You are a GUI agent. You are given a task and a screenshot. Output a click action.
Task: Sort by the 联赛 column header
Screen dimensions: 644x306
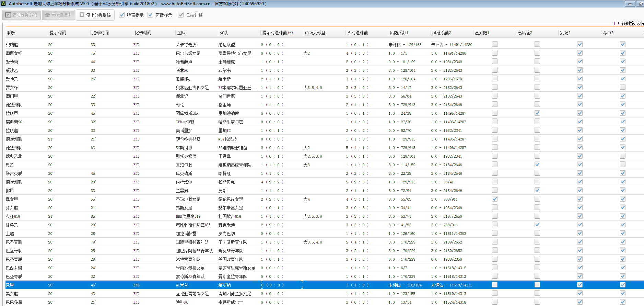(x=11, y=33)
